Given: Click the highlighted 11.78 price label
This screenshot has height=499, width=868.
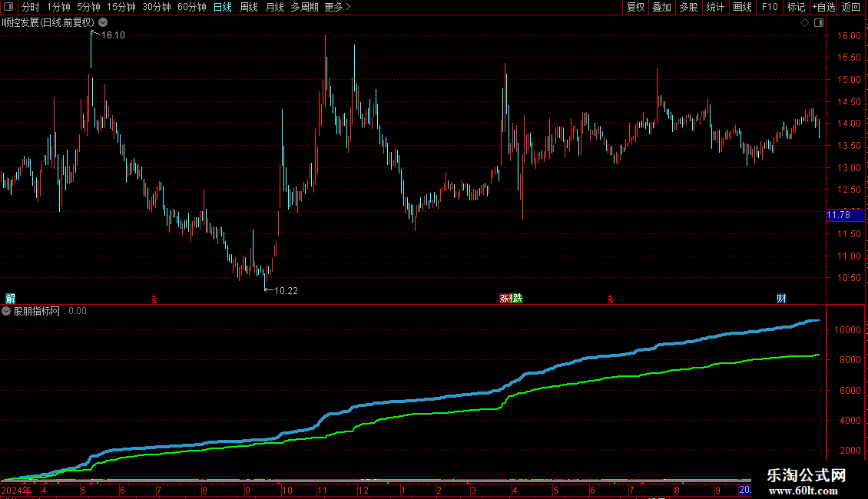Looking at the screenshot, I should tap(845, 215).
